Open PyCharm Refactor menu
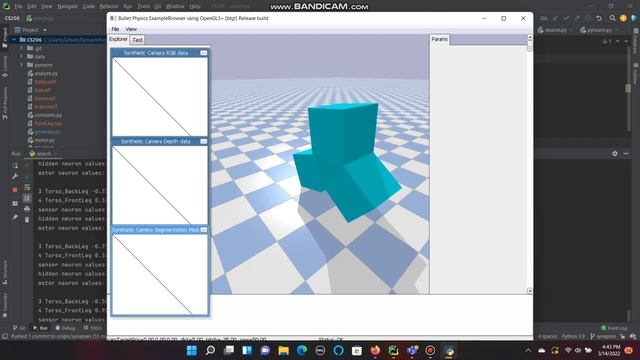640x360 pixels. pos(109,6)
